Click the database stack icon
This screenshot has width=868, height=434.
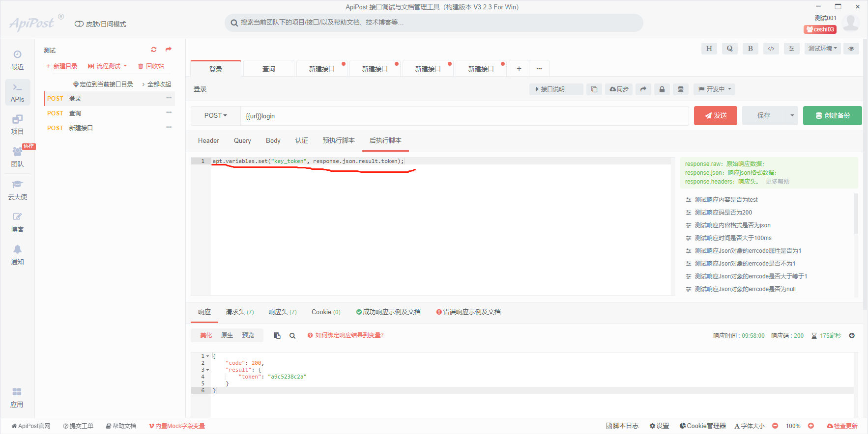[680, 89]
